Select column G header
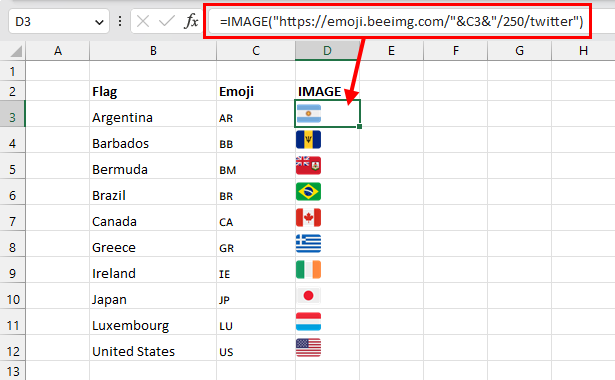 (519, 51)
